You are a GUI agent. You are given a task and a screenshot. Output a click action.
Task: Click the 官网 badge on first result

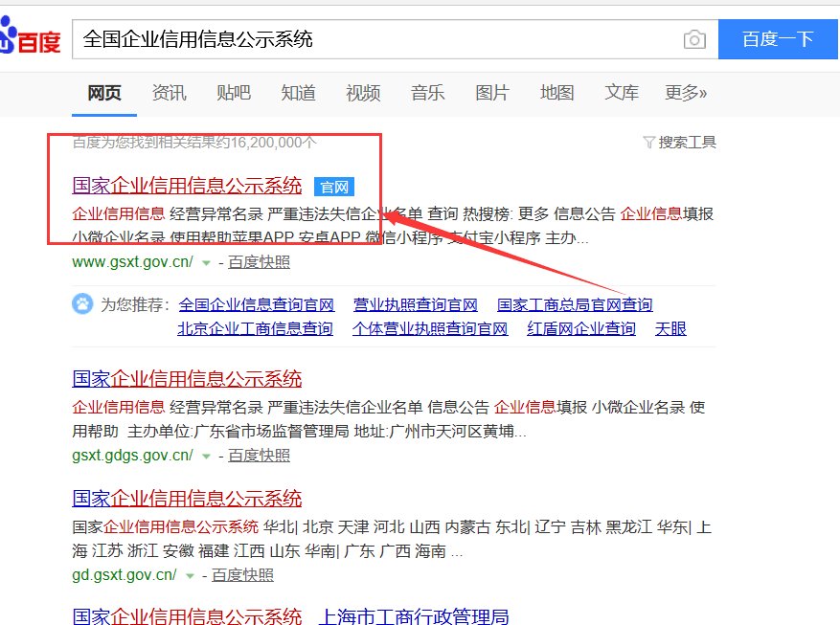tap(336, 187)
